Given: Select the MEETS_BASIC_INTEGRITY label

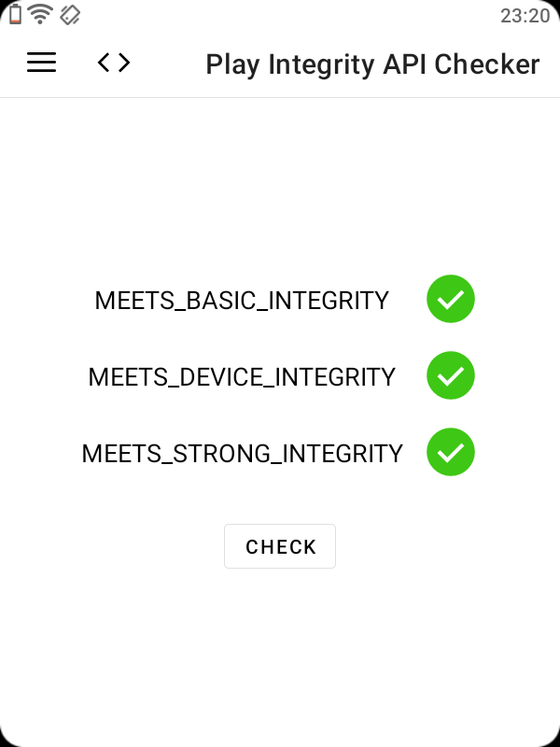Looking at the screenshot, I should coord(242,301).
